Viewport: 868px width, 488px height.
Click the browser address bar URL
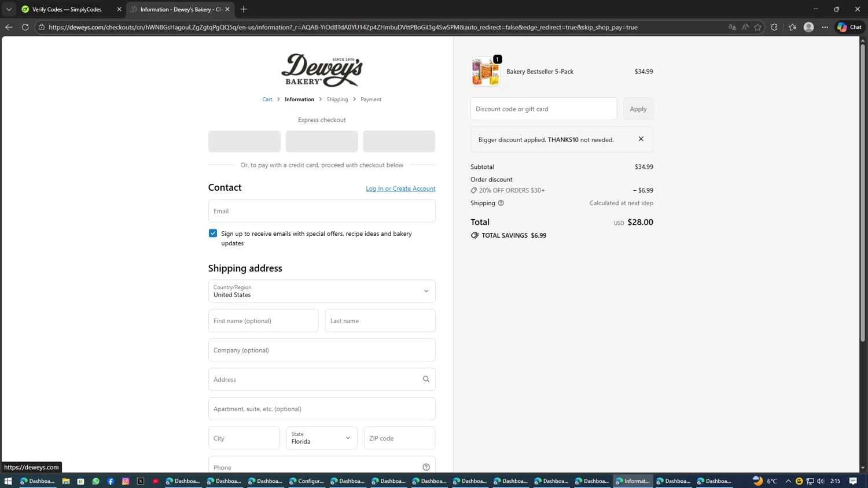343,27
